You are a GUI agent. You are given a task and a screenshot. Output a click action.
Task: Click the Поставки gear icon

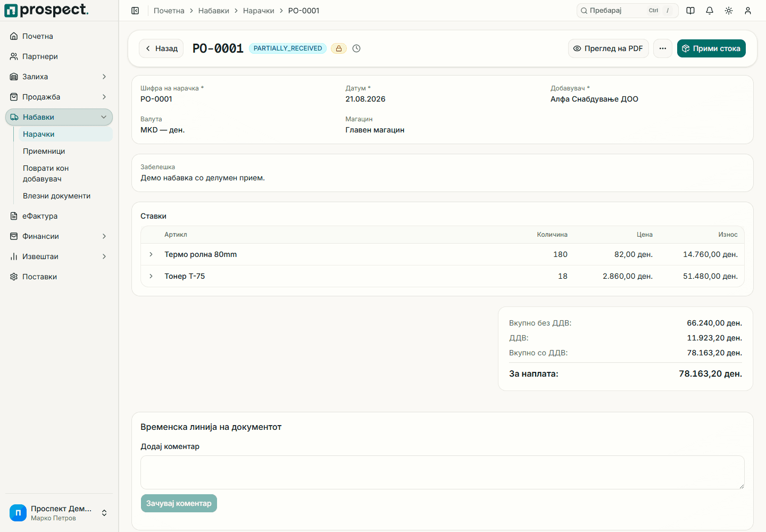coord(14,277)
